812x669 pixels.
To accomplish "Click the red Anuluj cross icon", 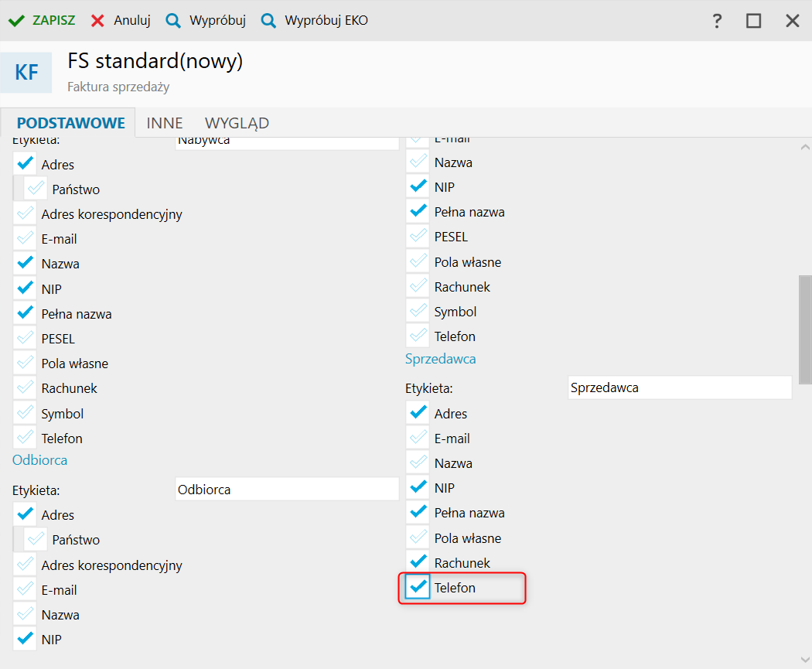I will 97,21.
